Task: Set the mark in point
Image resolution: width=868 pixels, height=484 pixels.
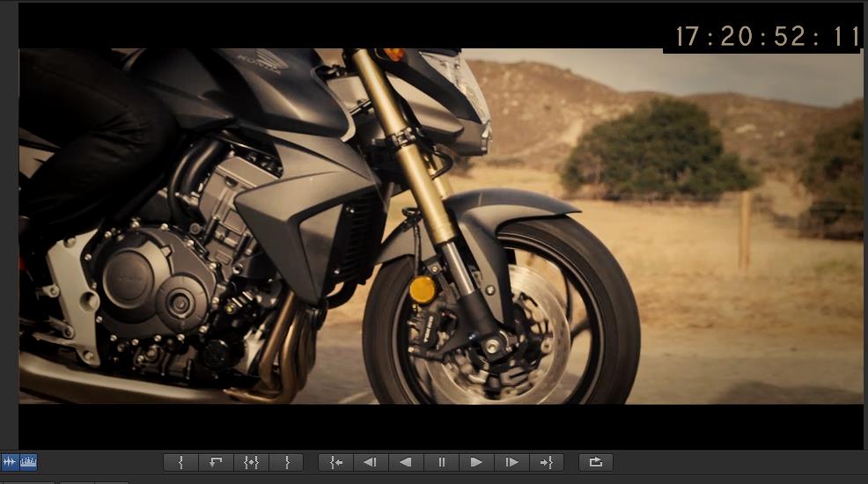Action: click(180, 462)
